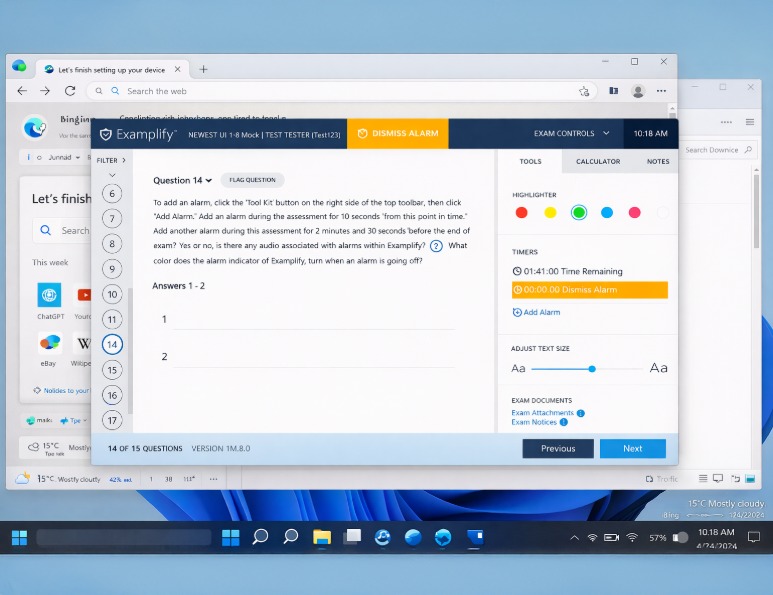Jump to question 9
773x595 pixels.
pyautogui.click(x=112, y=269)
